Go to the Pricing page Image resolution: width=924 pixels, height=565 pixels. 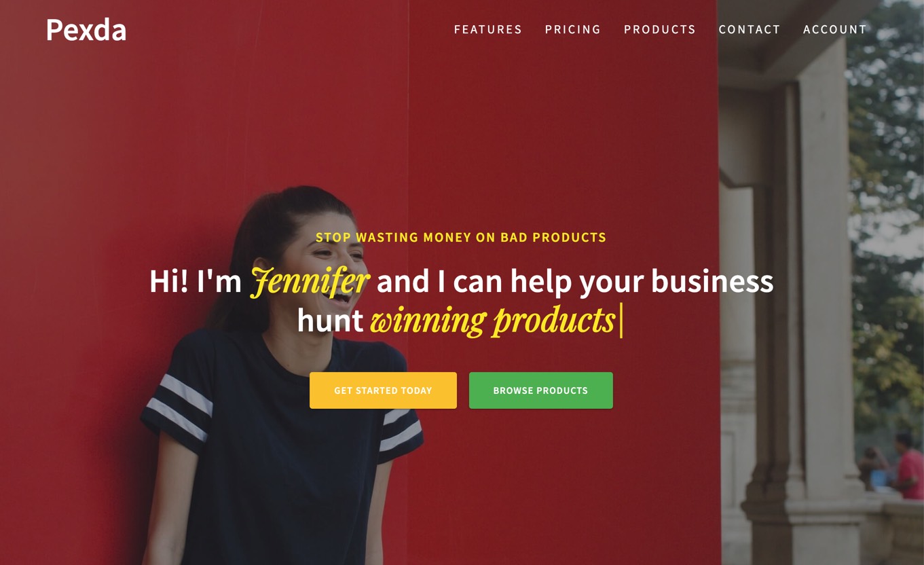point(573,29)
